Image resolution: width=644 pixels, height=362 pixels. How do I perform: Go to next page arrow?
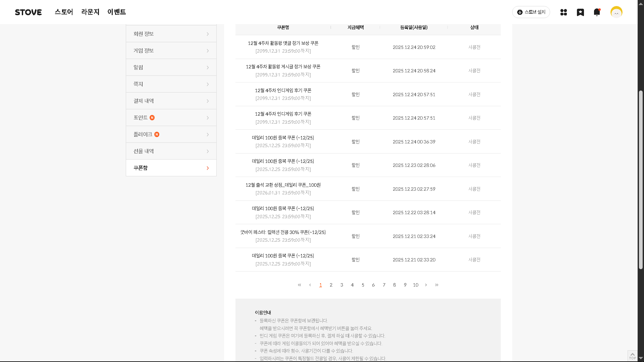(426, 285)
